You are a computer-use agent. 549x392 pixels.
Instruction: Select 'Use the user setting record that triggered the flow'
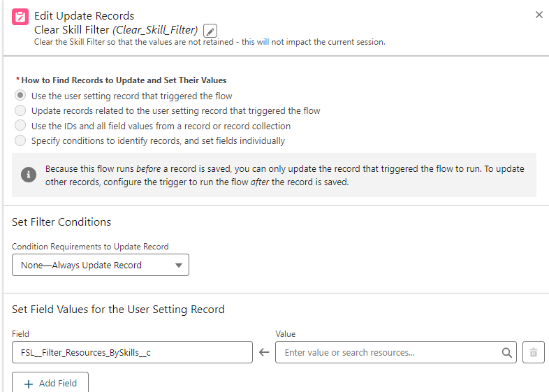click(21, 96)
